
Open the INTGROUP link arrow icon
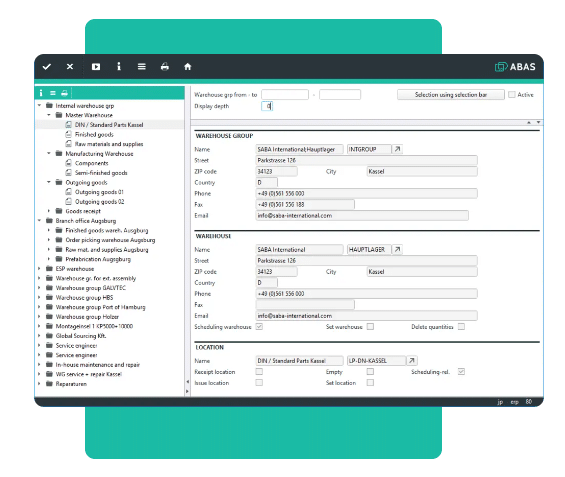(x=397, y=149)
